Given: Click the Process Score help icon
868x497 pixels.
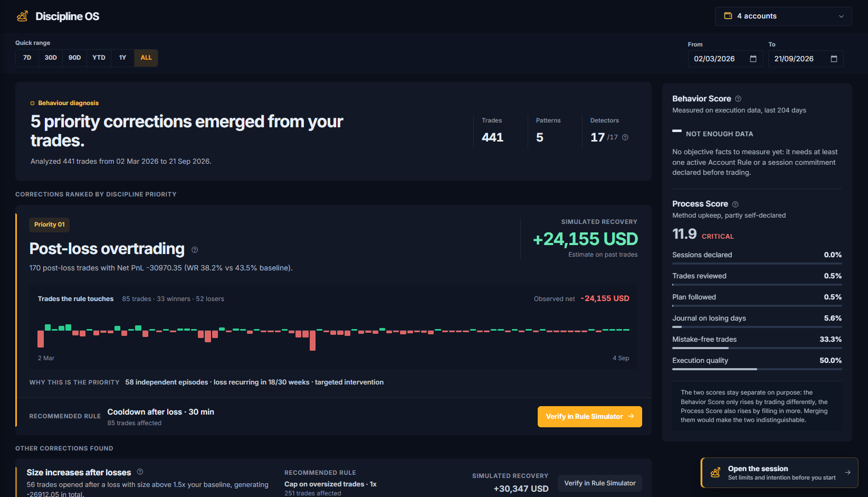Looking at the screenshot, I should (735, 204).
